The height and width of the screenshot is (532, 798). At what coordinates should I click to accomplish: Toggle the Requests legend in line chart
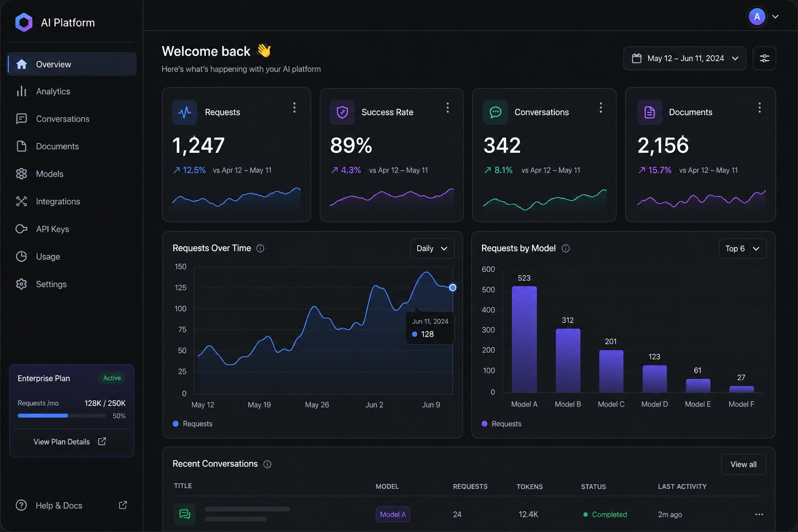193,424
